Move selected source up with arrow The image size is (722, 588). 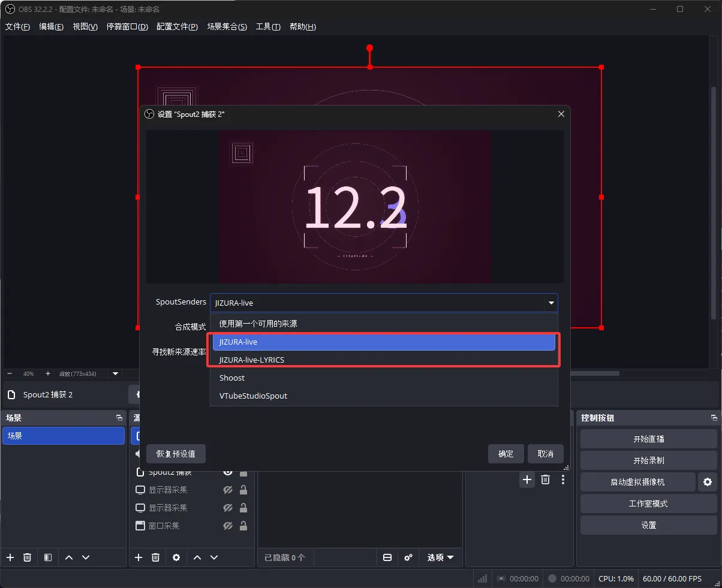pos(197,557)
